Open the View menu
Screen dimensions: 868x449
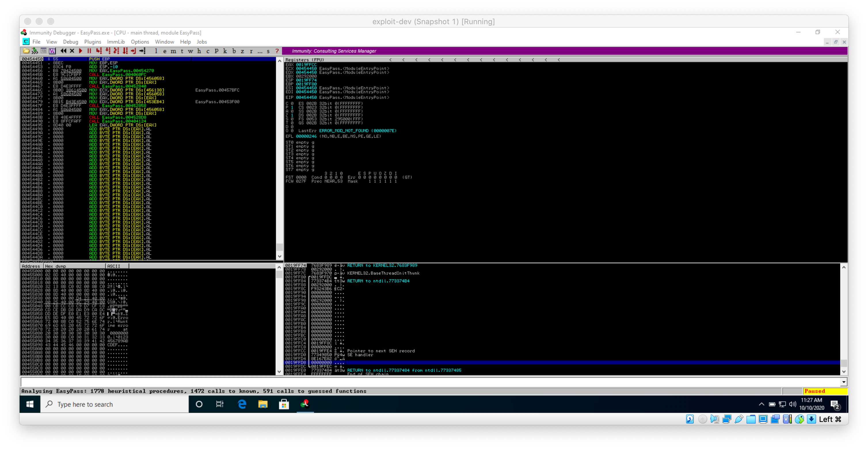coord(52,42)
